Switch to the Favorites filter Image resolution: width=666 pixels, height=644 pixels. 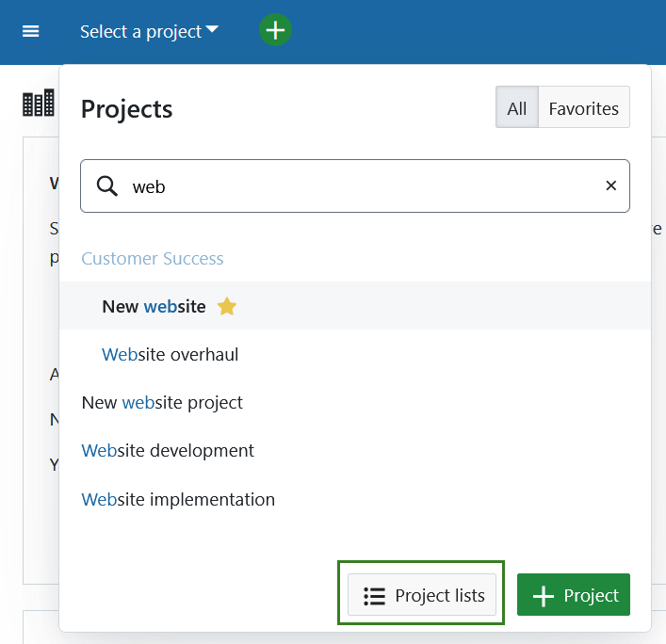pos(583,108)
